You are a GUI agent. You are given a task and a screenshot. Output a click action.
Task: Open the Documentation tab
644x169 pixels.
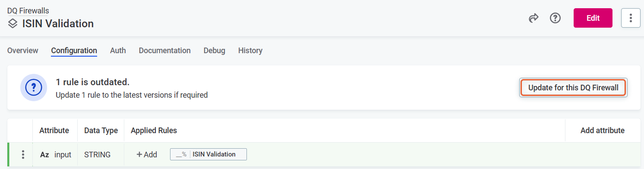pos(164,51)
